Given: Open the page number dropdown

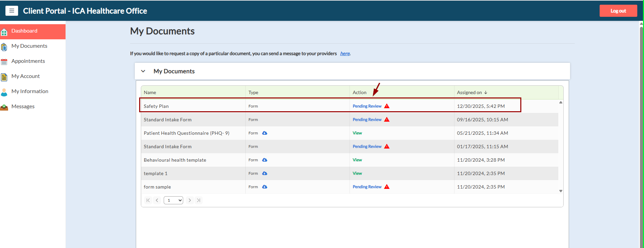Looking at the screenshot, I should [173, 200].
